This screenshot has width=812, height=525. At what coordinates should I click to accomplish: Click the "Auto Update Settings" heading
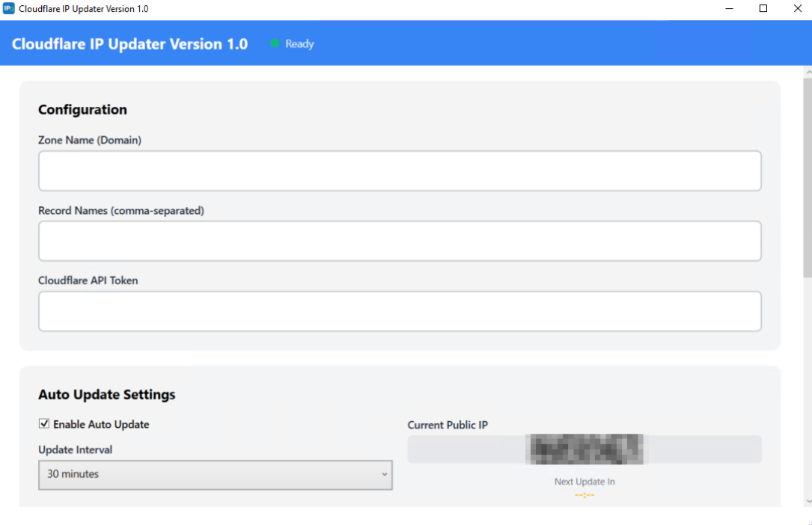107,395
